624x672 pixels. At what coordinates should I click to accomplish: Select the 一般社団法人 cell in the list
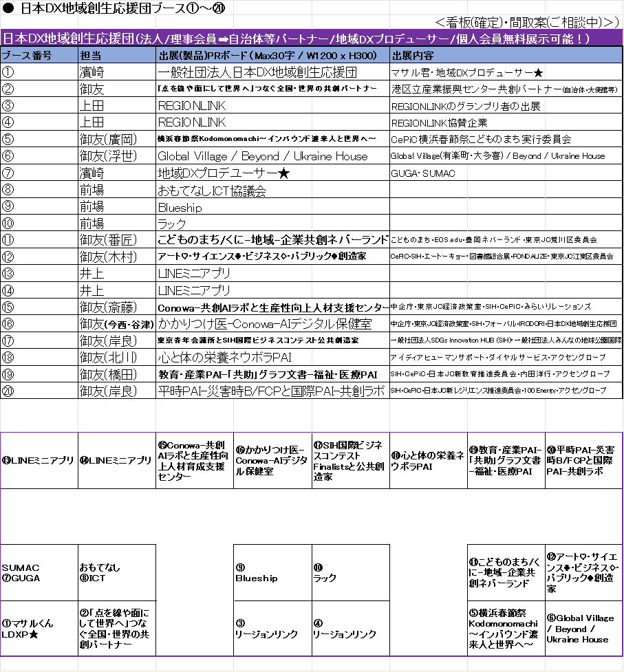[x=195, y=72]
